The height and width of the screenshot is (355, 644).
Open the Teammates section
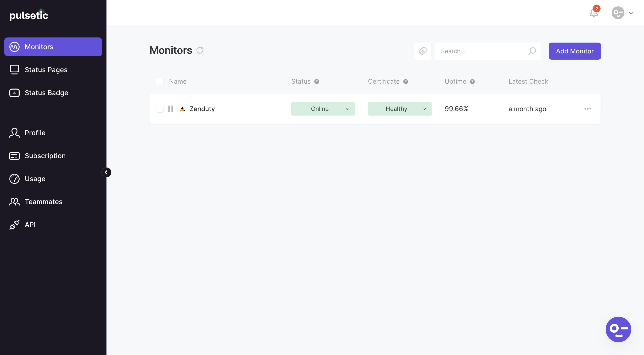click(x=43, y=202)
